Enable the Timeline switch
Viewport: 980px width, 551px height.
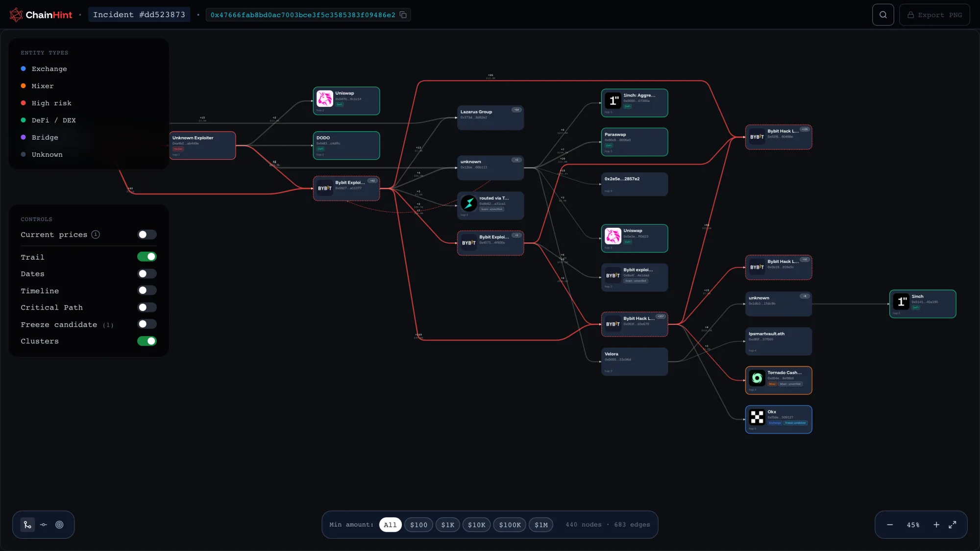(x=147, y=290)
